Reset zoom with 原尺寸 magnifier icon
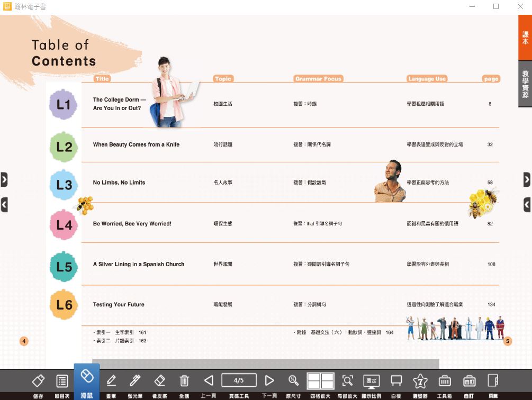This screenshot has width=532, height=400. coord(293,380)
